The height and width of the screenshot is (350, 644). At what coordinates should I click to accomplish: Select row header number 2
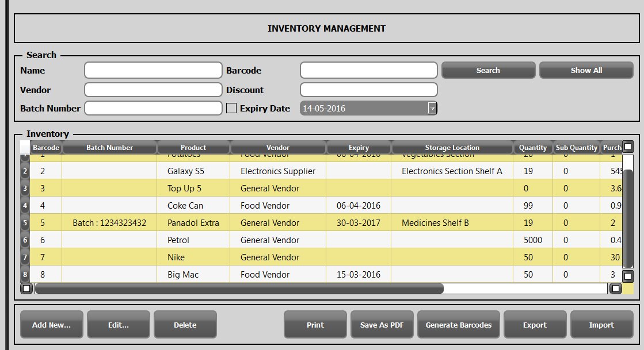(25, 171)
